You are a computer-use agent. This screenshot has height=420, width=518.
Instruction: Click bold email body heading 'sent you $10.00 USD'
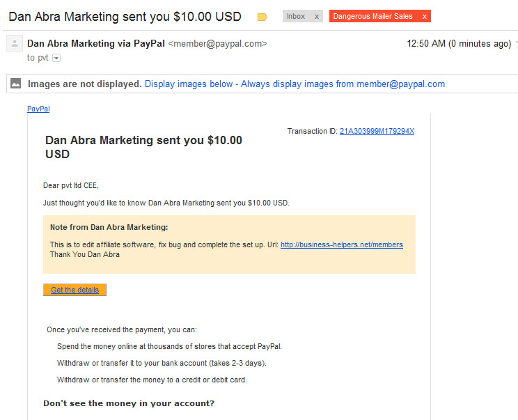[x=143, y=147]
